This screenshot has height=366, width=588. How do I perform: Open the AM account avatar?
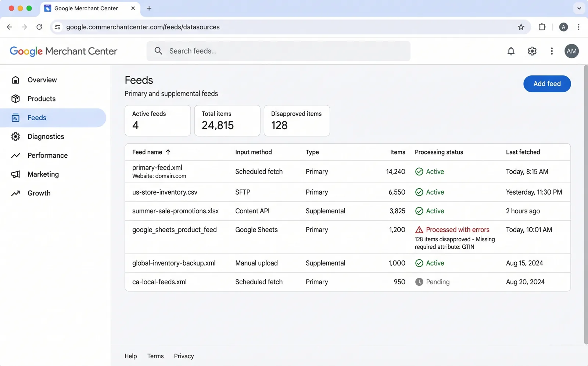pos(571,51)
